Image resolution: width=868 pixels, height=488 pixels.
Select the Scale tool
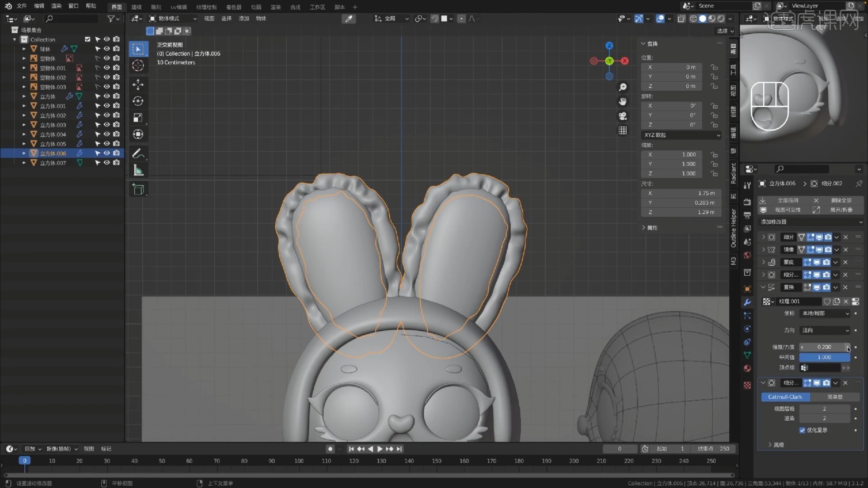(138, 117)
